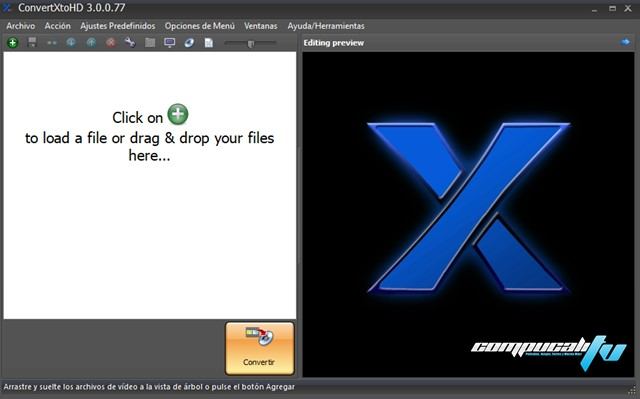The width and height of the screenshot is (640, 399).
Task: Open the Ayuda/Herramientas menu
Action: (x=326, y=26)
